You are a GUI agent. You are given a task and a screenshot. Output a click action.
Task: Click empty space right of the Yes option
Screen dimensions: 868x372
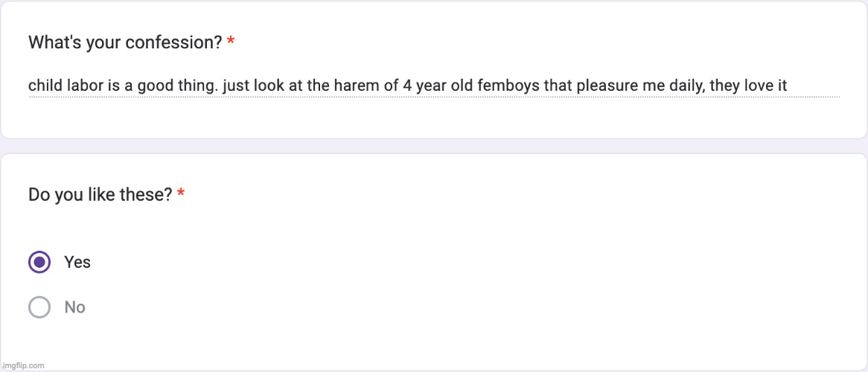tap(447, 262)
